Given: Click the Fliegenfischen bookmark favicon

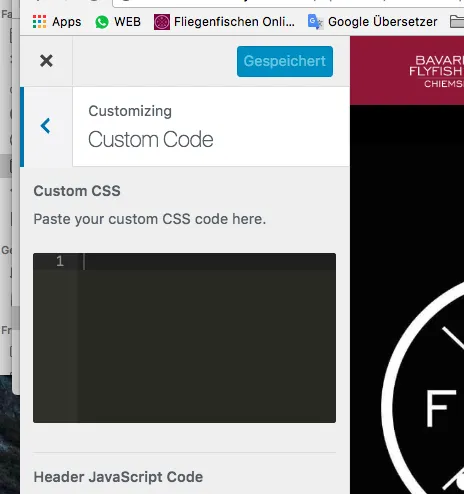Looking at the screenshot, I should click(162, 22).
